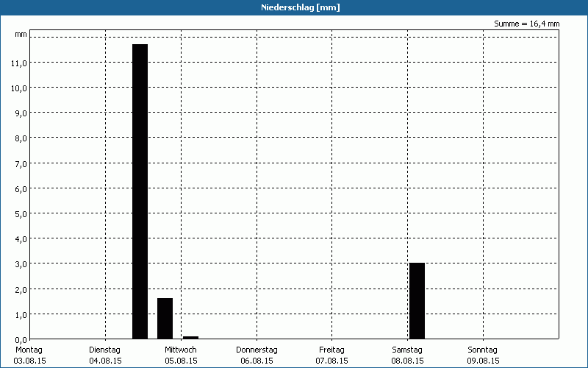Click the 0,0 y-axis value

[x=21, y=340]
